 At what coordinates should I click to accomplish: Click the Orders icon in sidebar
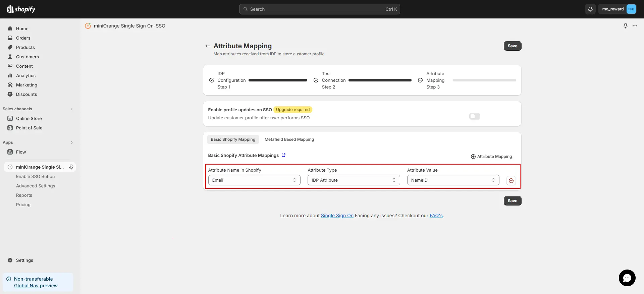[x=10, y=38]
